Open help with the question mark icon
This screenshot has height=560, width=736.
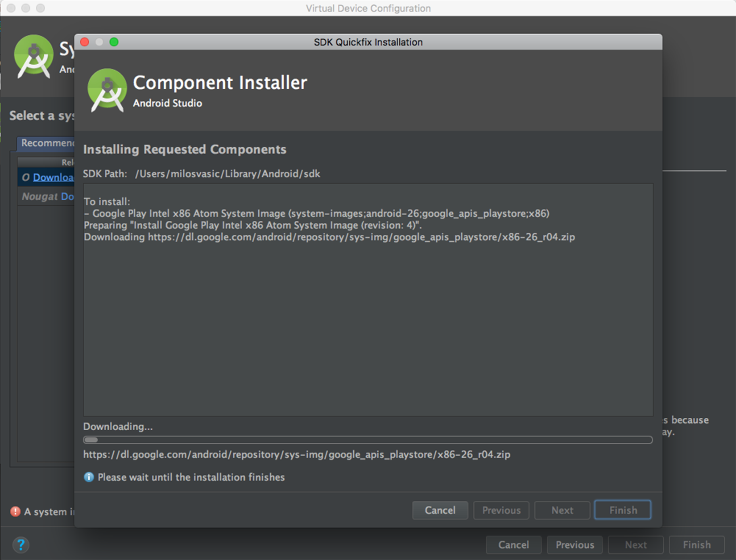tap(21, 544)
